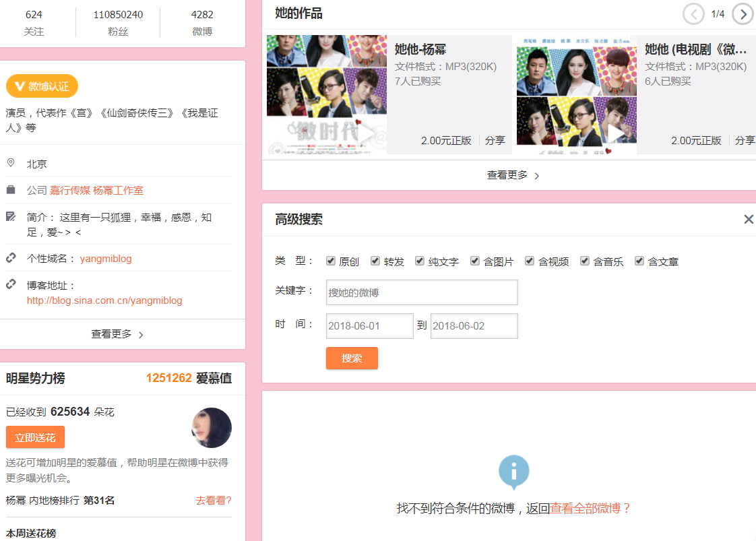Click the location pin icon beside 北京
The image size is (756, 541).
[x=11, y=163]
